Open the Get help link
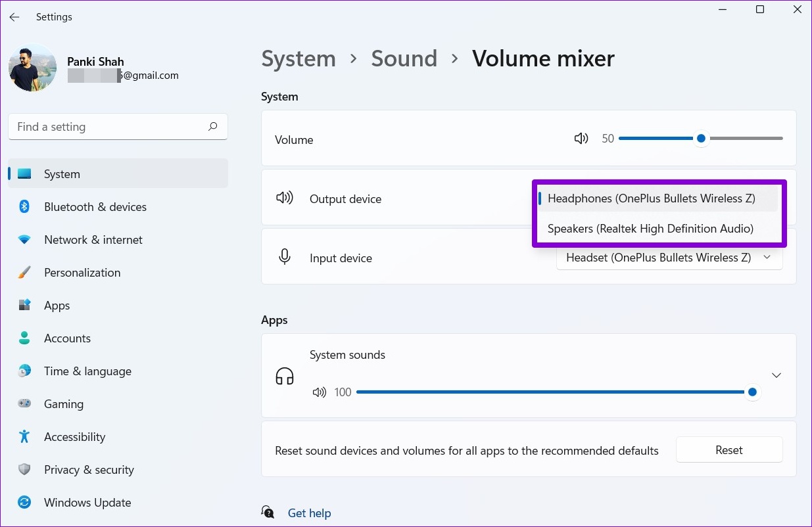 tap(309, 513)
